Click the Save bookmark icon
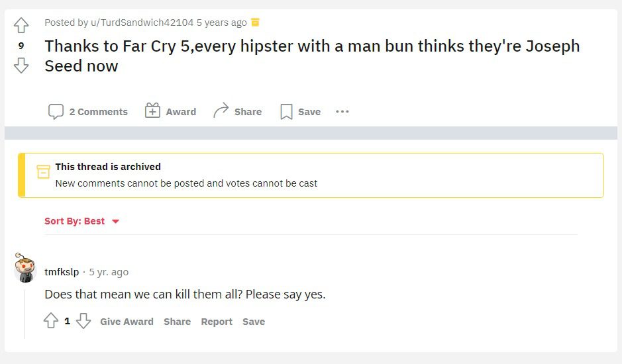Image resolution: width=622 pixels, height=364 pixels. (x=286, y=112)
